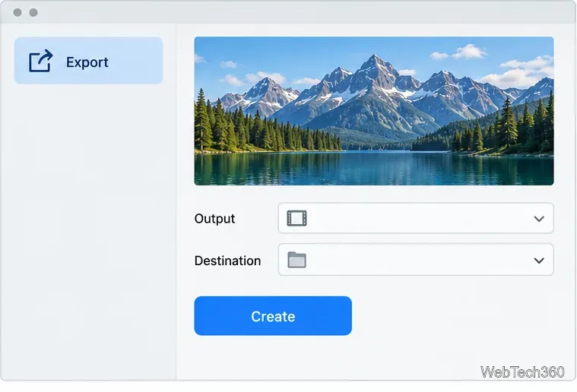Click the blue Create button
Viewport: 577px width, 392px height.
(x=273, y=316)
